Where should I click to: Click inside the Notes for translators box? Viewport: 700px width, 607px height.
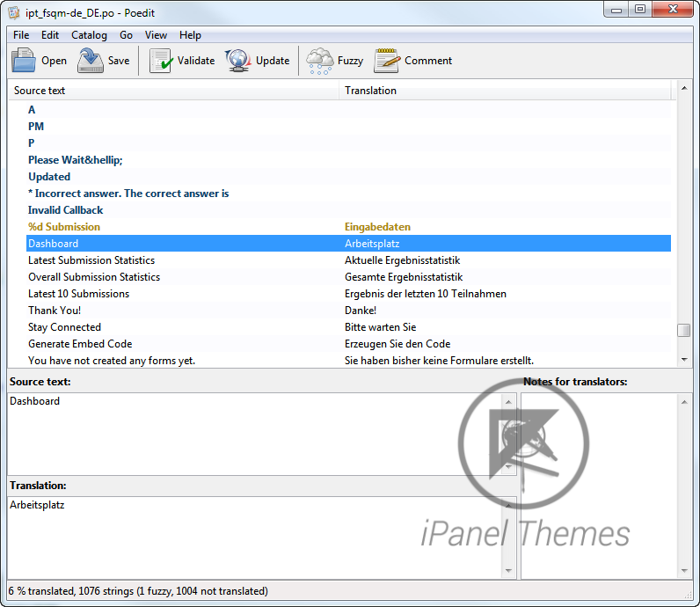click(x=599, y=486)
